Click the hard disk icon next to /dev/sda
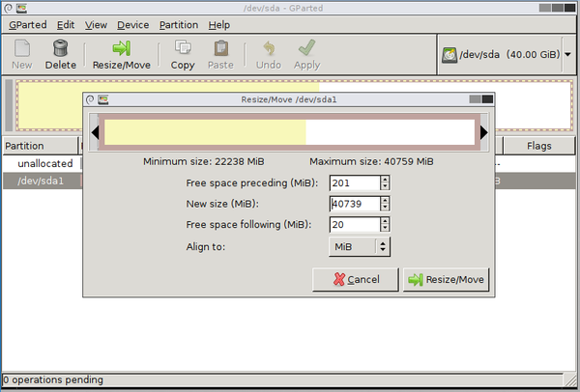The width and height of the screenshot is (580, 392). point(449,55)
